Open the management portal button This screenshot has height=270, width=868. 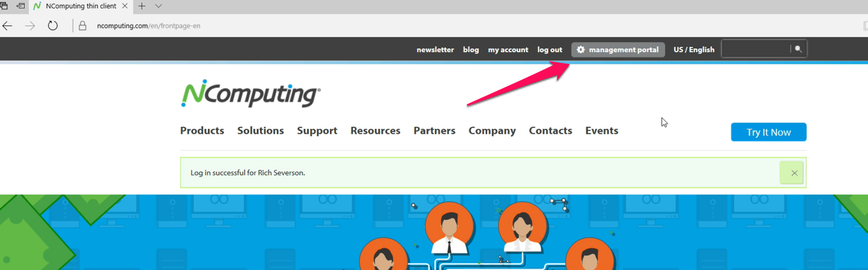tap(618, 49)
